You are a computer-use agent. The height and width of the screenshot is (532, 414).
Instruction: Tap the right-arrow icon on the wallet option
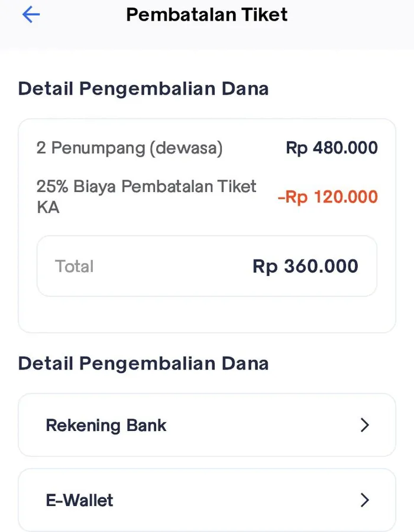(366, 500)
